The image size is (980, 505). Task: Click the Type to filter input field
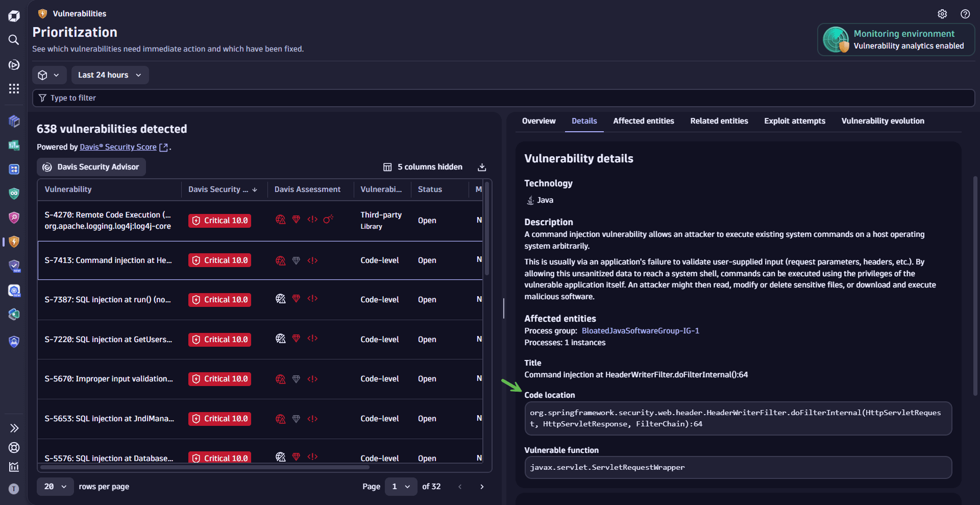point(503,98)
